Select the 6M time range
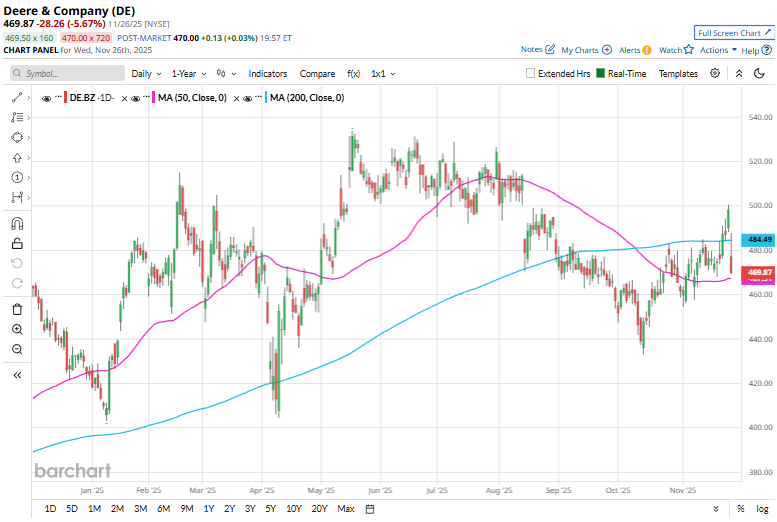This screenshot has height=522, width=777. (163, 509)
